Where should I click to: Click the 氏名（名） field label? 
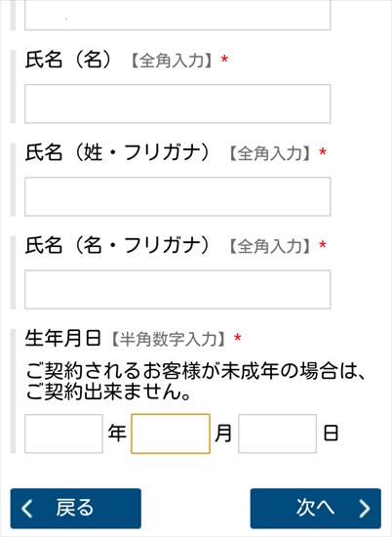point(68,60)
